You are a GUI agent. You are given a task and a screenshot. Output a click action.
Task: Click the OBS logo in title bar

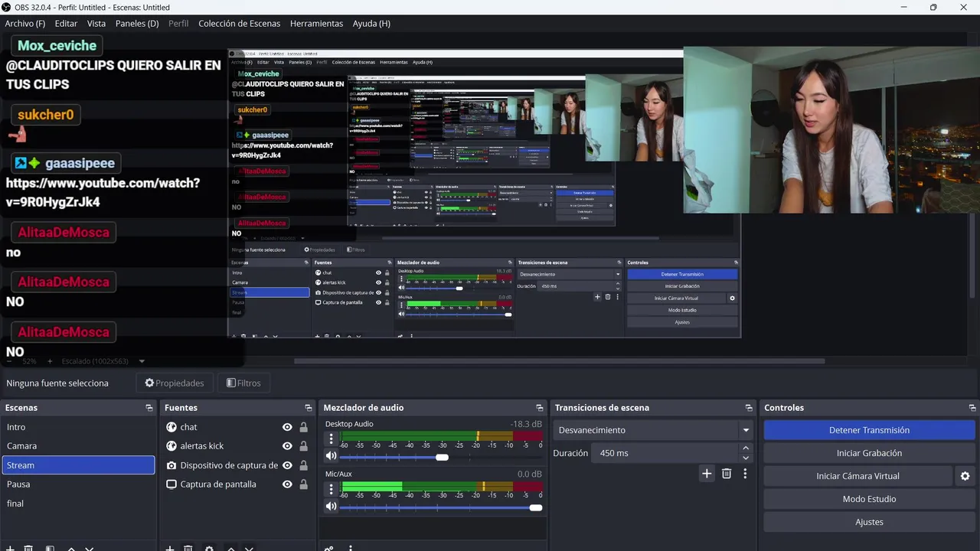click(x=6, y=7)
